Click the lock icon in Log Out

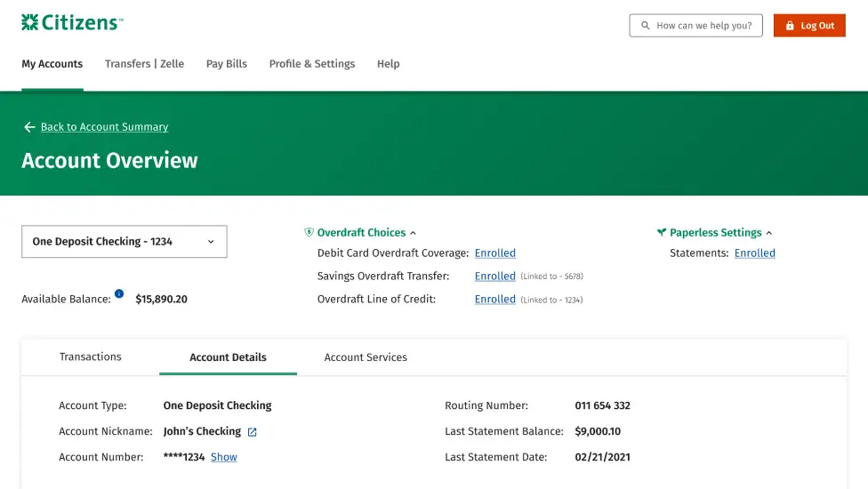790,26
